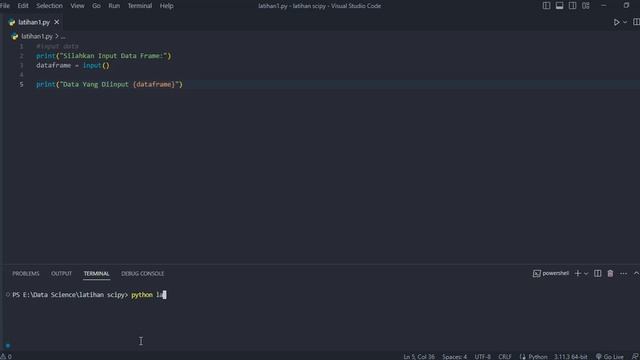Viewport: 640px width, 360px height.
Task: Open the Go menu
Action: click(x=96, y=6)
